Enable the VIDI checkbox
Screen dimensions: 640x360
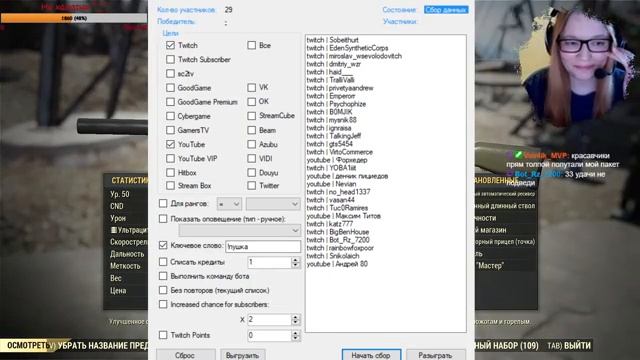click(x=251, y=158)
